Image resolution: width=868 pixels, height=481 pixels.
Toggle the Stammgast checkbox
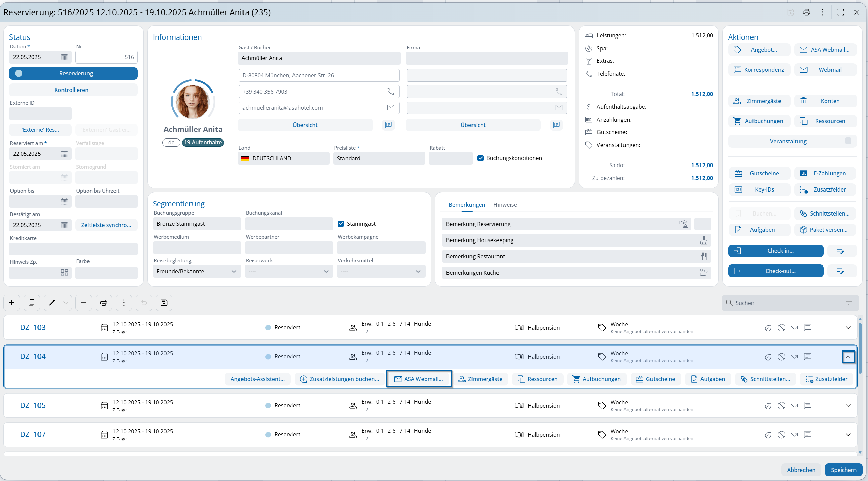[x=341, y=224]
